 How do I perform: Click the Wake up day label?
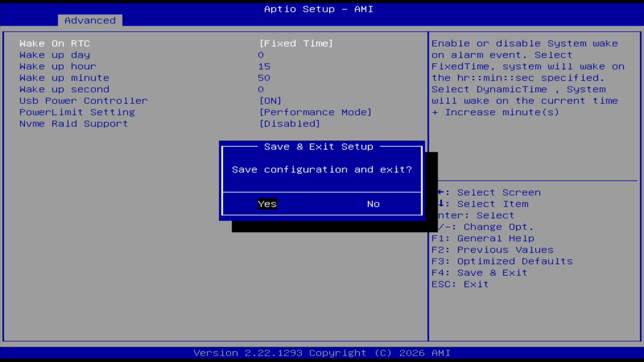(55, 55)
